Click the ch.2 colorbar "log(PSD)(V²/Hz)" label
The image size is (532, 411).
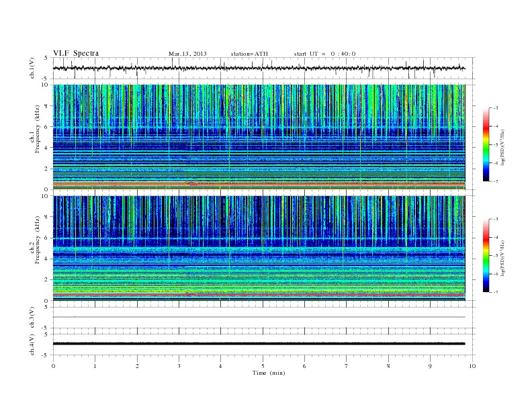[502, 258]
